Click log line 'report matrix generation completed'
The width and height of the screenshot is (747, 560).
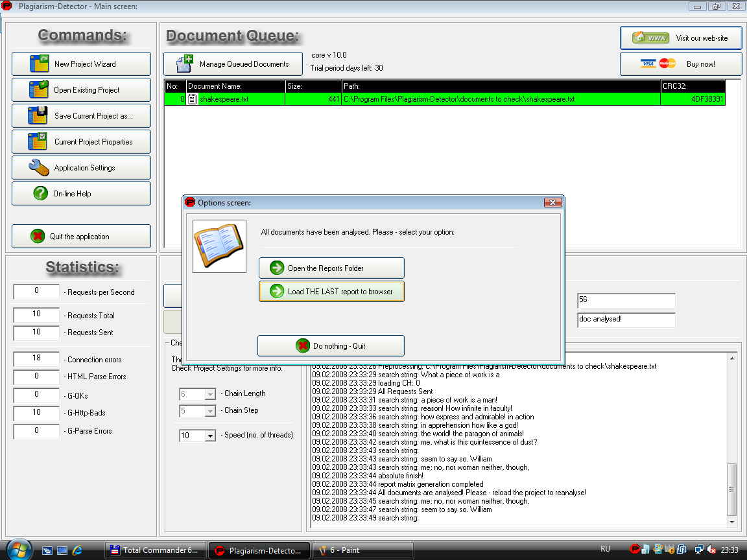coord(397,484)
